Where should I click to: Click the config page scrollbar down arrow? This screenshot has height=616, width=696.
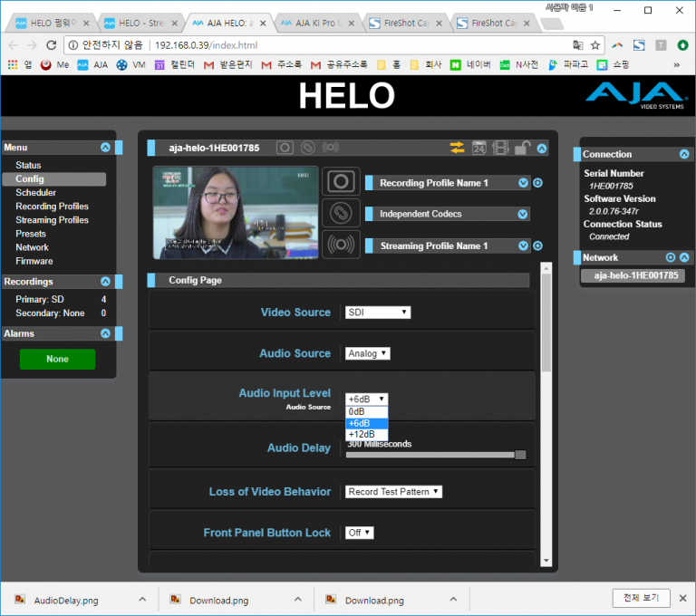[546, 561]
